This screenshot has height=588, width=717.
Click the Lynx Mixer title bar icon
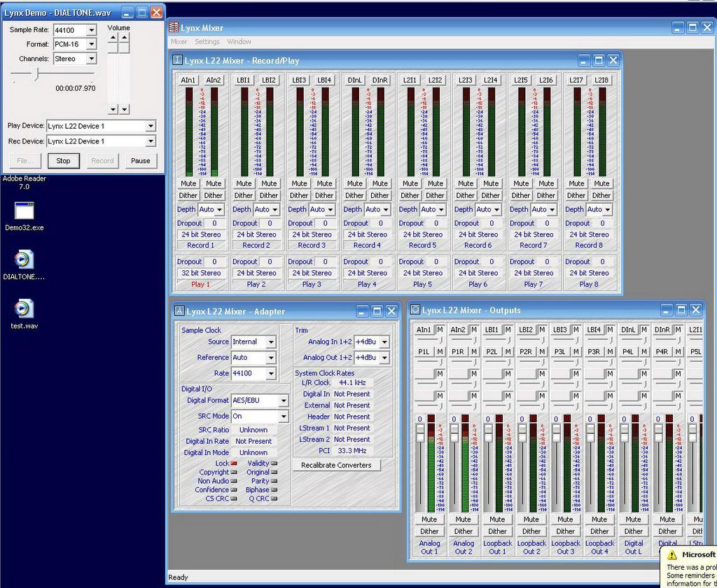(x=174, y=27)
